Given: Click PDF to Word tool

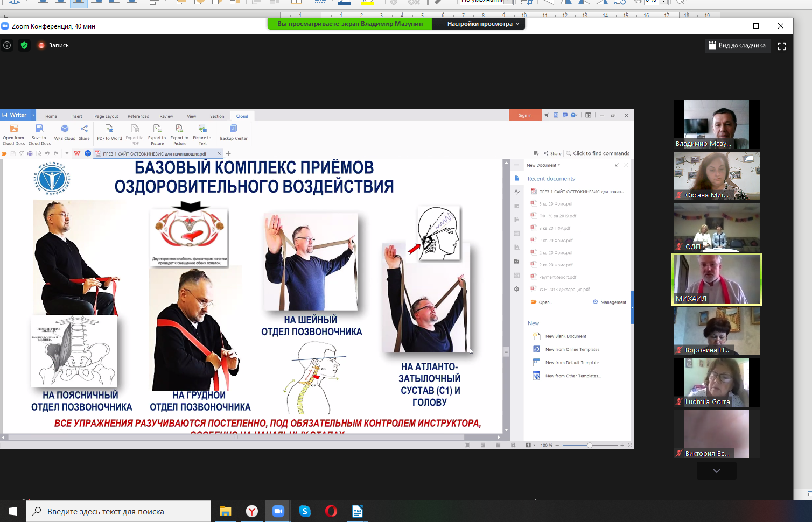Looking at the screenshot, I should (109, 132).
